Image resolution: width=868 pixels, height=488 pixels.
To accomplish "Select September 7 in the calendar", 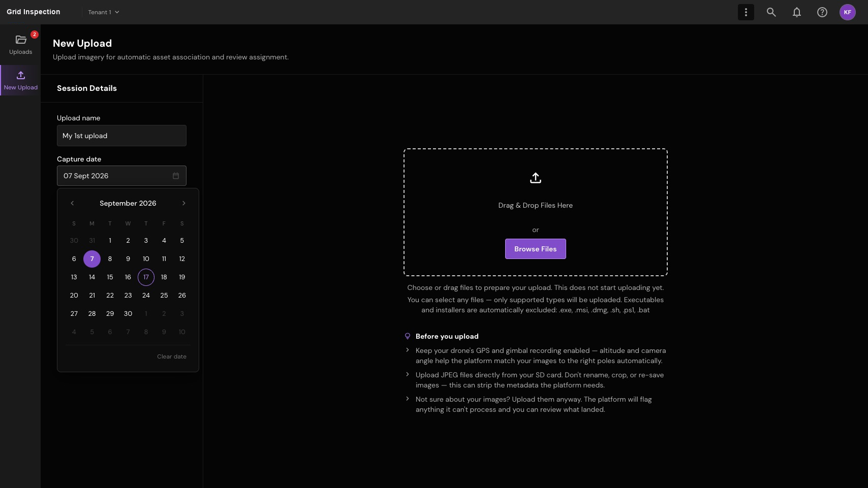I will click(x=92, y=259).
